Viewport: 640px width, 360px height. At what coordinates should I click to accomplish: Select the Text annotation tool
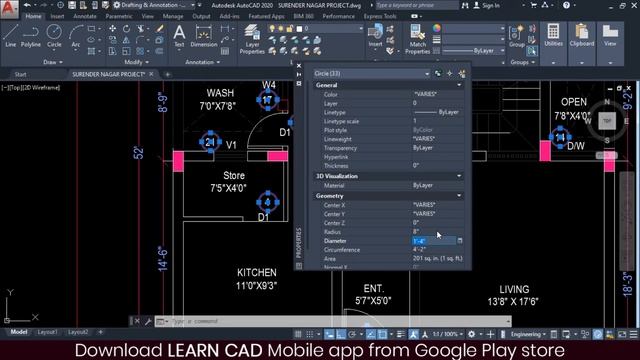[179, 37]
